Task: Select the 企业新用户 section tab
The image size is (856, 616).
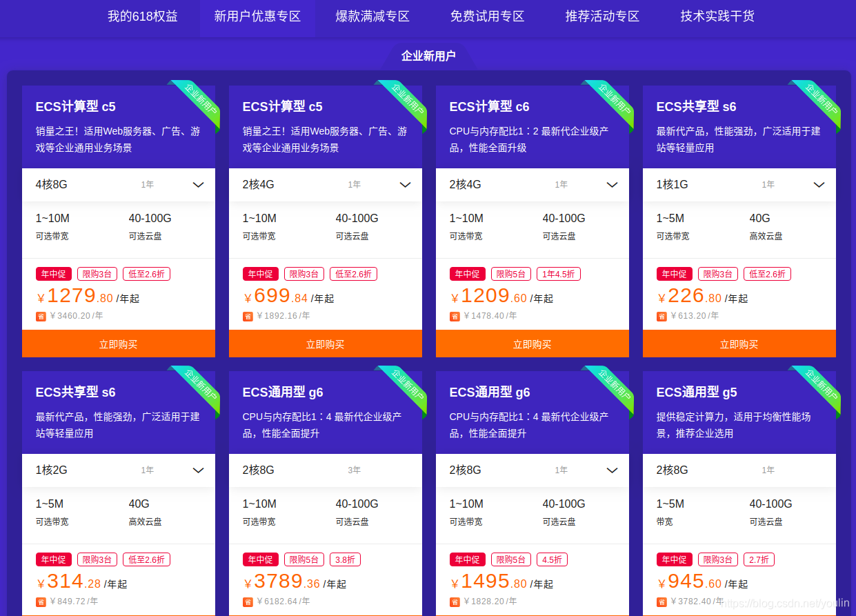Action: [x=428, y=56]
